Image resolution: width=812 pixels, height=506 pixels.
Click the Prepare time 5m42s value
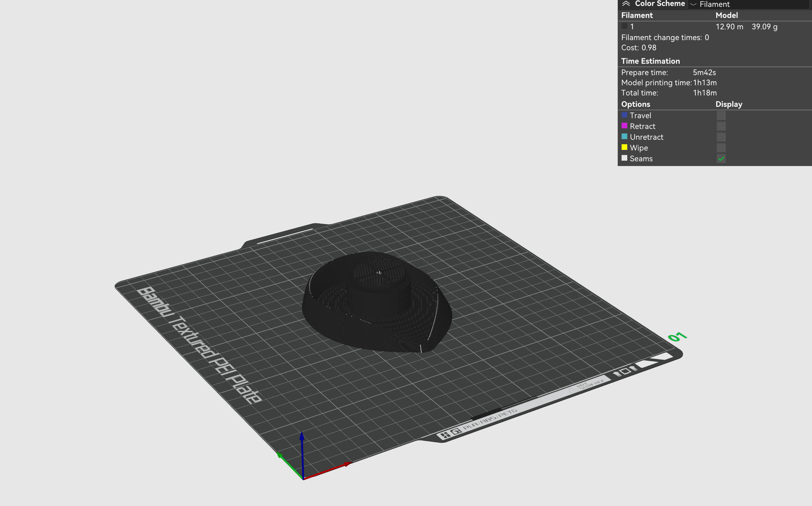[704, 73]
